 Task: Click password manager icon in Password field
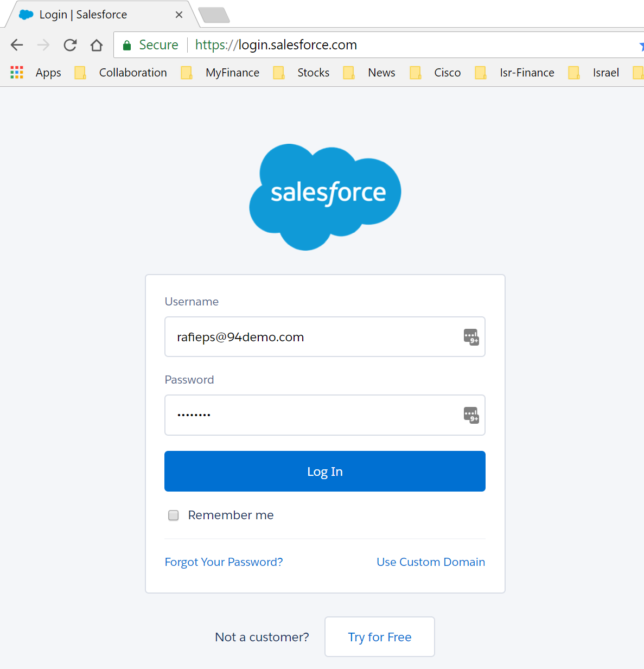[x=471, y=415]
